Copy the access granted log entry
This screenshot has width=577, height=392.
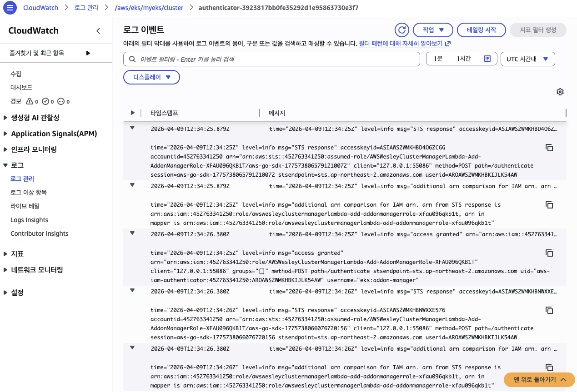(x=549, y=253)
